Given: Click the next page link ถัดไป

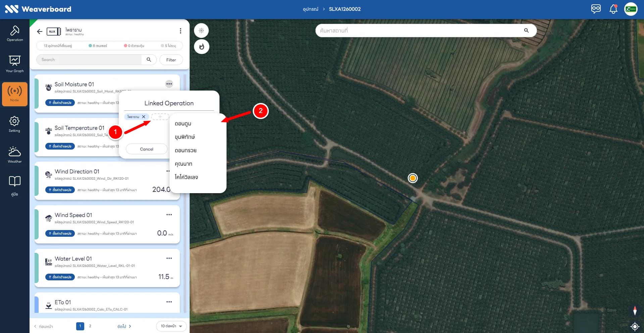Looking at the screenshot, I should click(x=124, y=326).
